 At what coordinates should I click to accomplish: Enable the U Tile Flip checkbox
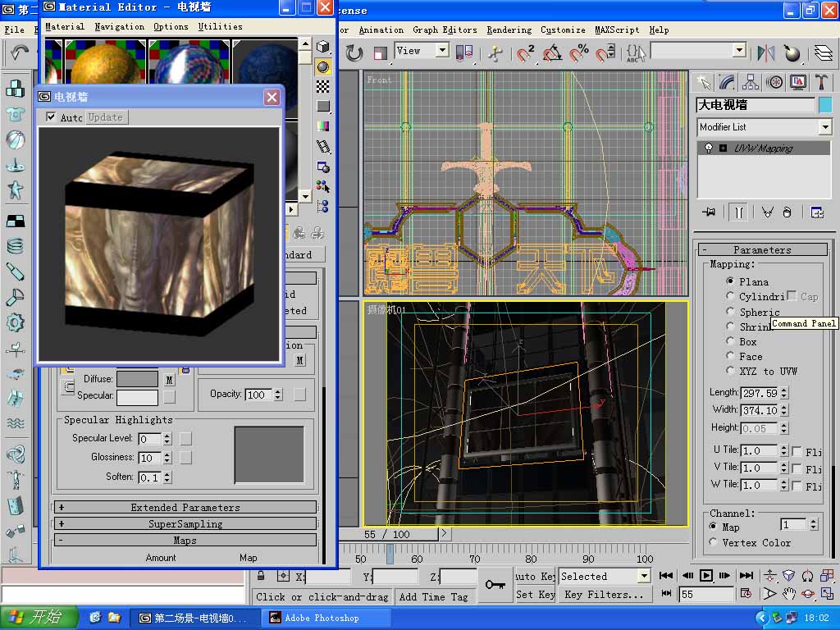(x=797, y=451)
